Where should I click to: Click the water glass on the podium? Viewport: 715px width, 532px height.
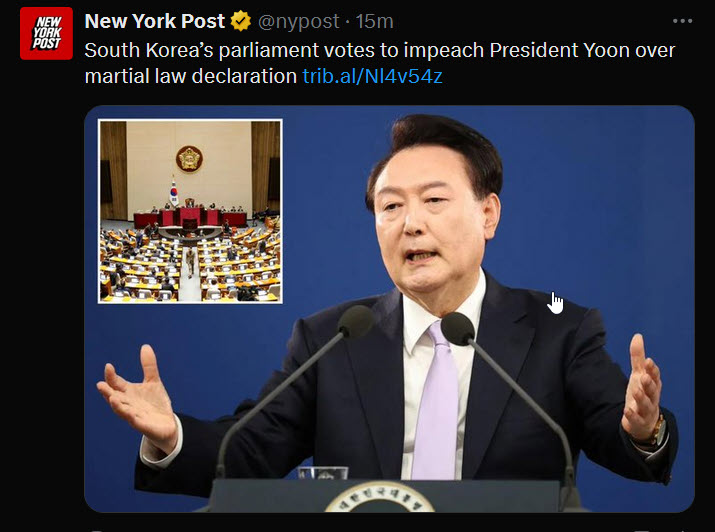point(323,473)
